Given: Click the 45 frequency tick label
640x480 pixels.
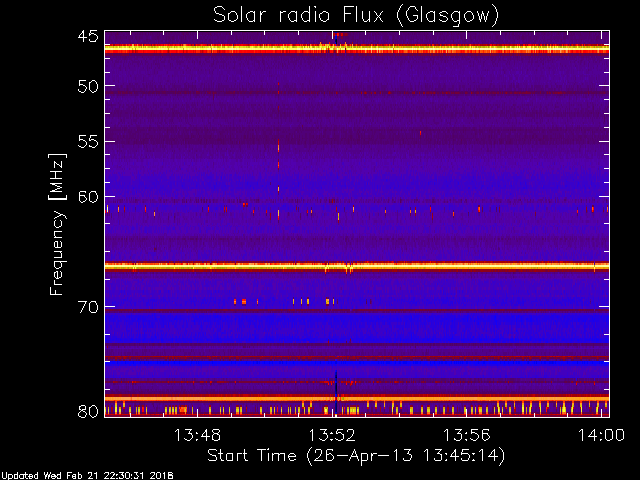Looking at the screenshot, I should (88, 36).
